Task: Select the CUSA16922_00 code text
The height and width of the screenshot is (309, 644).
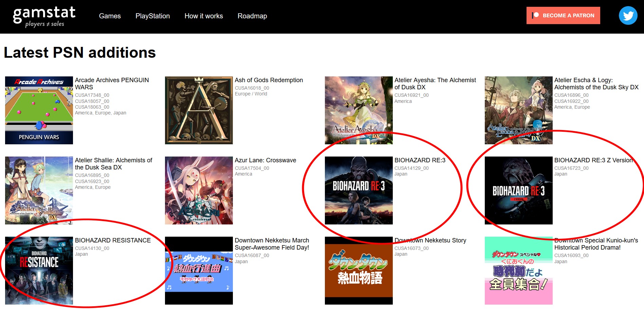Action: point(571,101)
